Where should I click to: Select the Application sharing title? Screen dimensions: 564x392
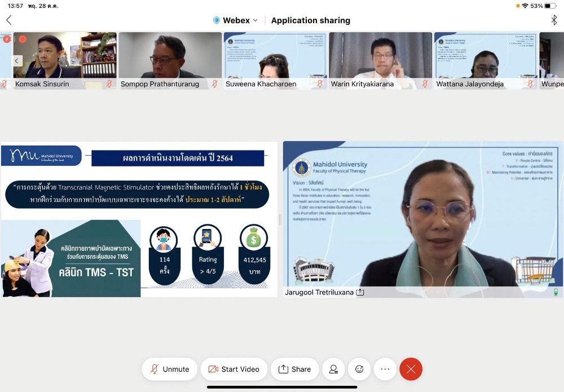(x=310, y=20)
